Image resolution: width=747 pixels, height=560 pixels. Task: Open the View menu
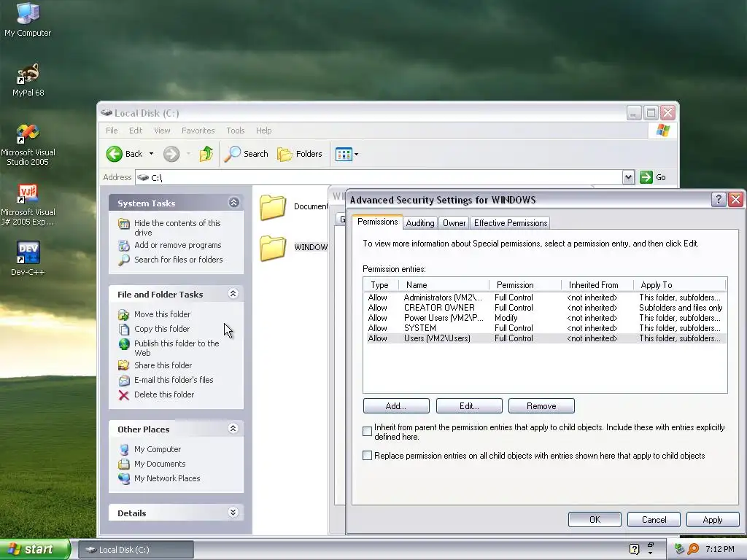coord(162,131)
